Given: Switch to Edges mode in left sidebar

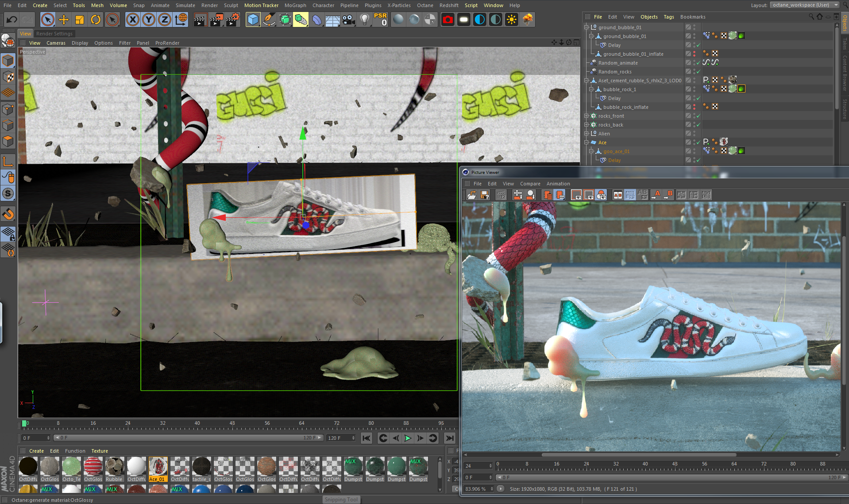Looking at the screenshot, I should (x=8, y=125).
